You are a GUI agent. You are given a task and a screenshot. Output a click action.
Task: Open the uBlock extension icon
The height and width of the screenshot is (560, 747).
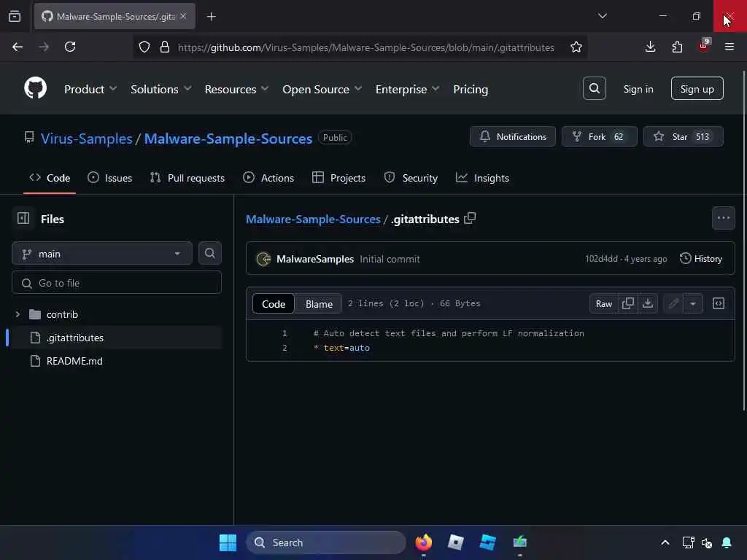pos(704,46)
